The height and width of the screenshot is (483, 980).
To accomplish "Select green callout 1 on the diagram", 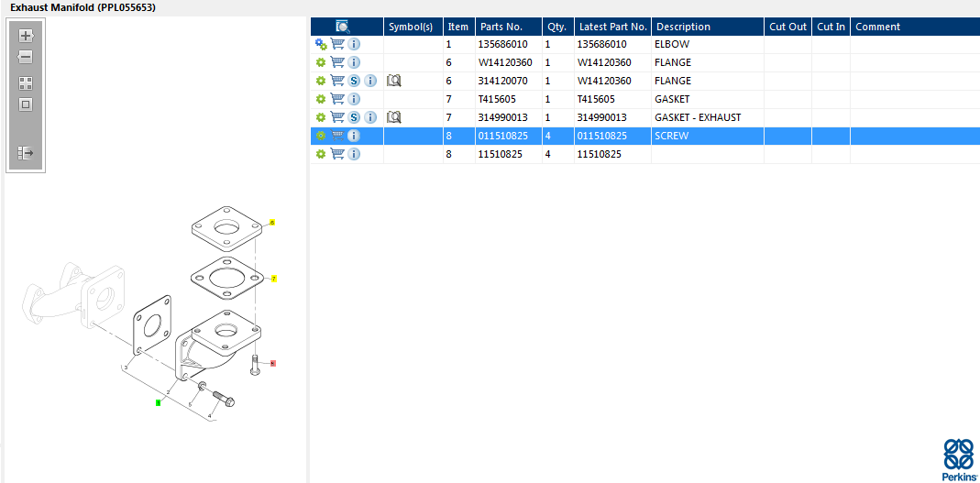I will 158,403.
